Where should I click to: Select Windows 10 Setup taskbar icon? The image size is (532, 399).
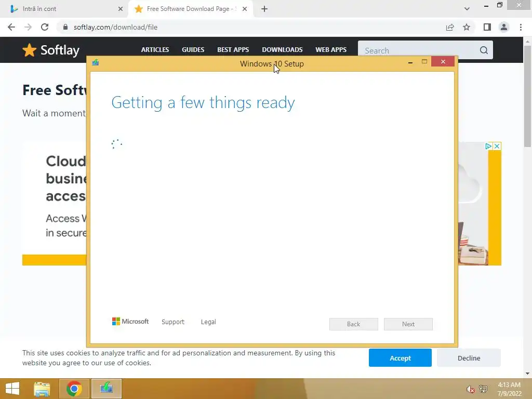(106, 389)
